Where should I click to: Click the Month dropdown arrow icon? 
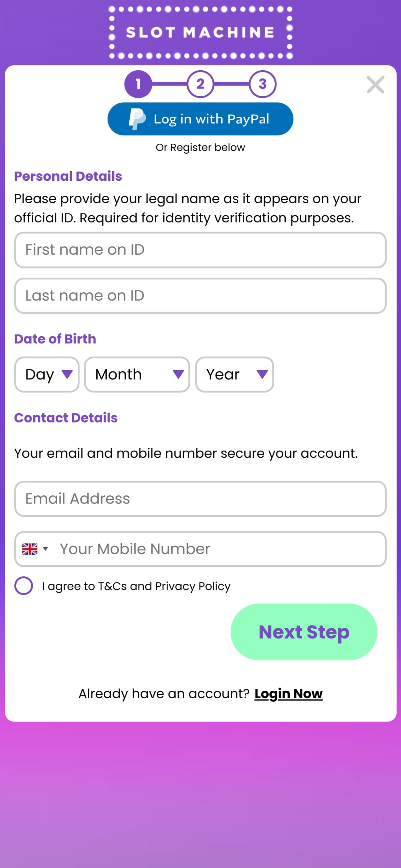(178, 374)
